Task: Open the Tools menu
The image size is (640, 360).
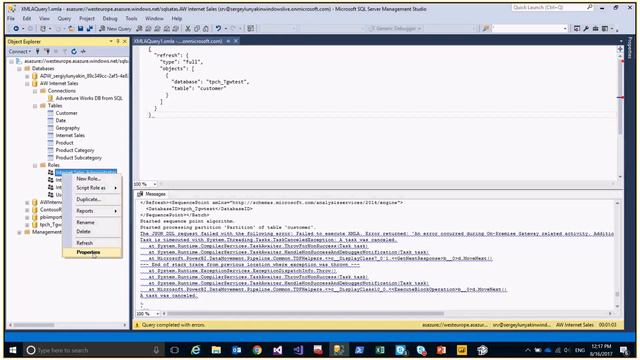Action: point(131,18)
